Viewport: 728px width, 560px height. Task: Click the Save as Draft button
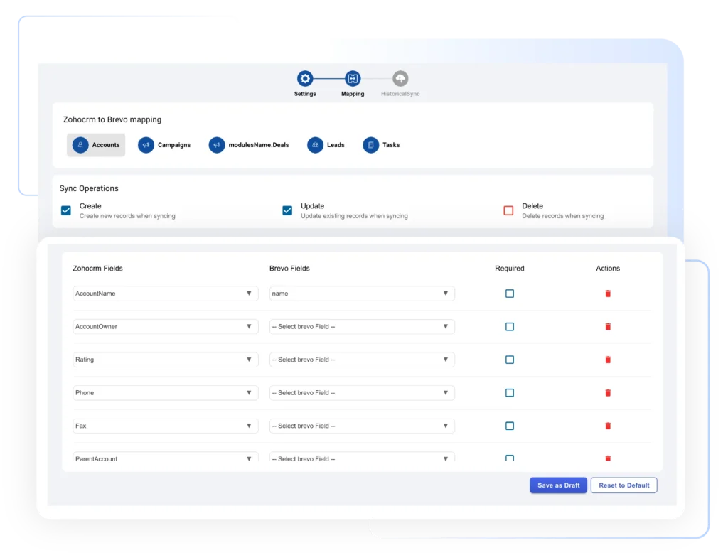pos(558,485)
